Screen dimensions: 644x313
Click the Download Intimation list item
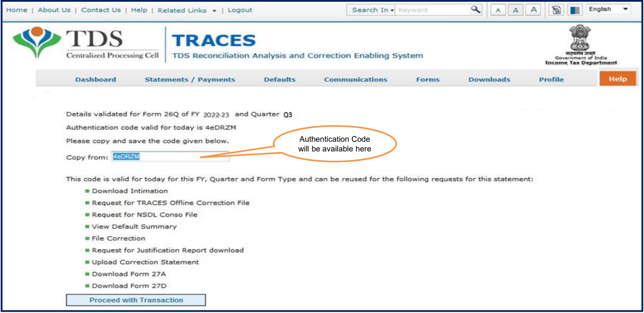[130, 191]
